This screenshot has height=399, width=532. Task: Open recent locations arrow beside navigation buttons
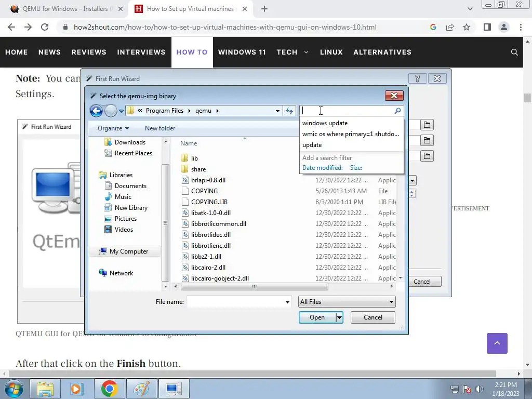121,111
